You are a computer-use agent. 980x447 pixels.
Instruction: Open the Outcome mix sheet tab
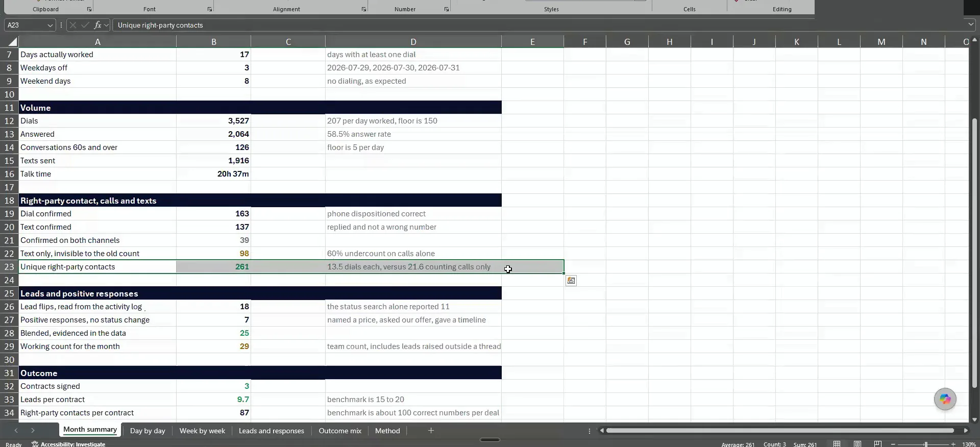click(340, 431)
